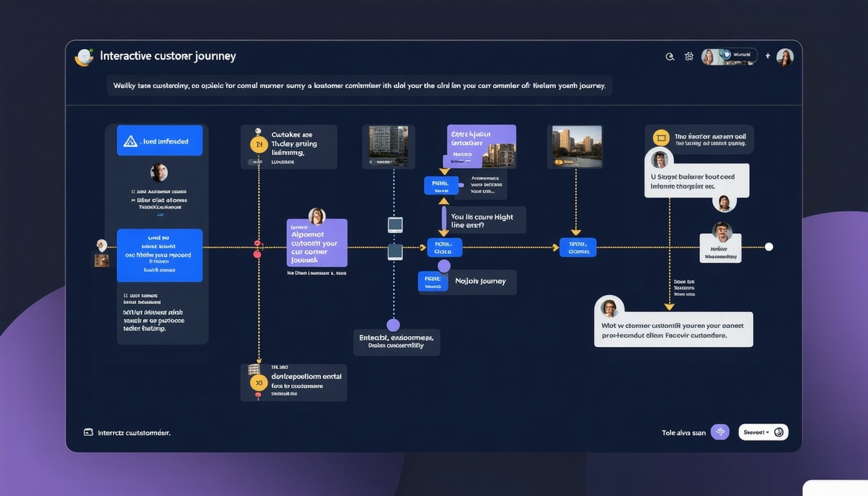Click the yellow numbered stage icon near Cutakee card
Image resolution: width=868 pixels, height=496 pixels.
(x=258, y=144)
